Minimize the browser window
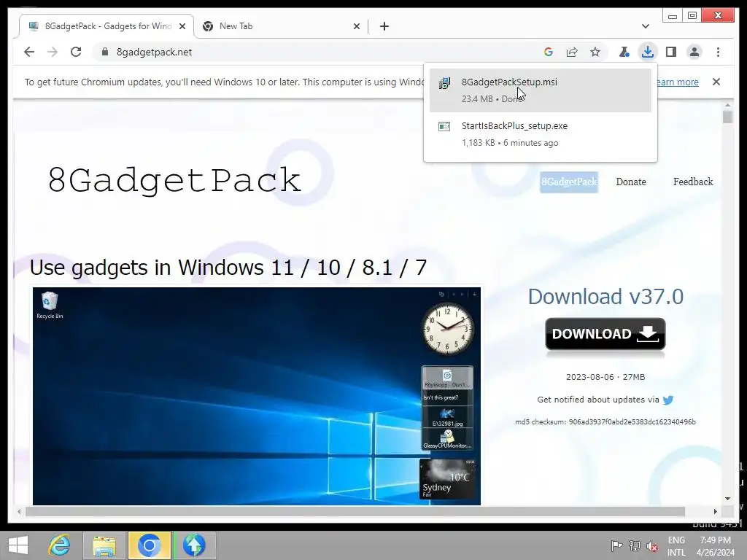 672,16
